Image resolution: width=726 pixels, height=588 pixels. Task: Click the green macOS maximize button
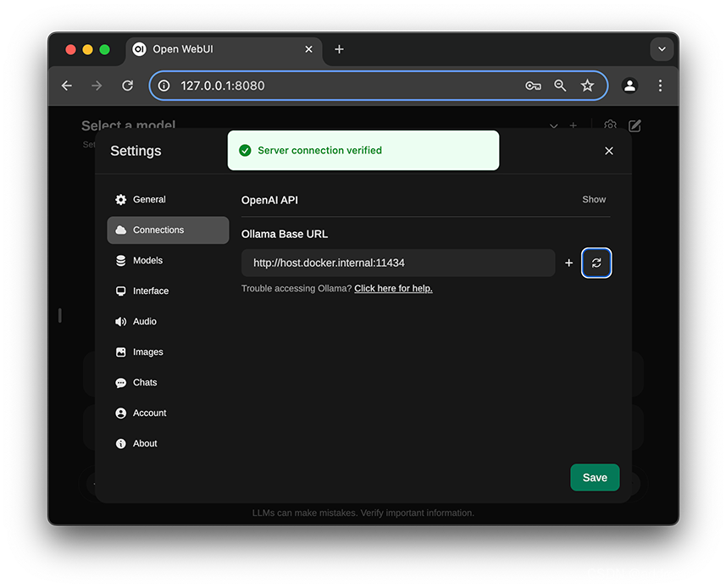105,49
